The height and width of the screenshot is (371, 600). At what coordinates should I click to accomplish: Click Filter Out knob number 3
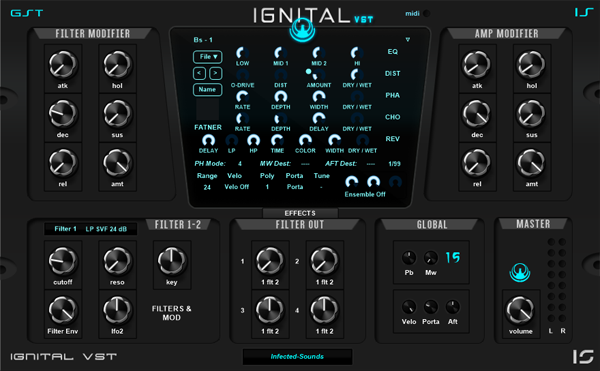pyautogui.click(x=270, y=310)
